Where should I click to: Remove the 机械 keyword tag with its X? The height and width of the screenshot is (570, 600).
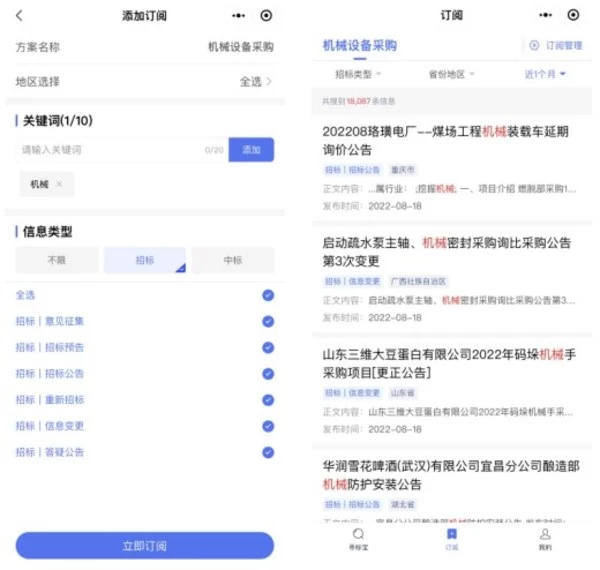(59, 184)
